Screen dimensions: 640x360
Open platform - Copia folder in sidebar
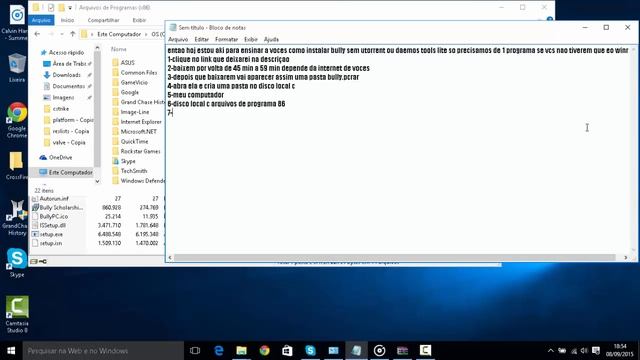[x=72, y=120]
